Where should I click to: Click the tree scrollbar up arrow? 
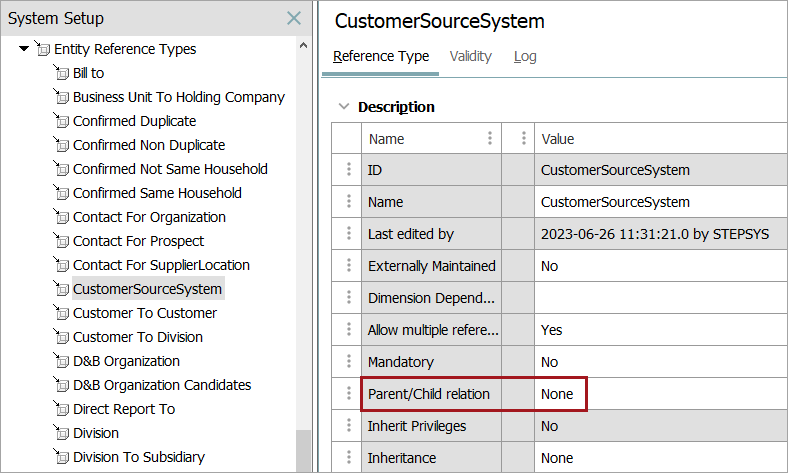[303, 45]
